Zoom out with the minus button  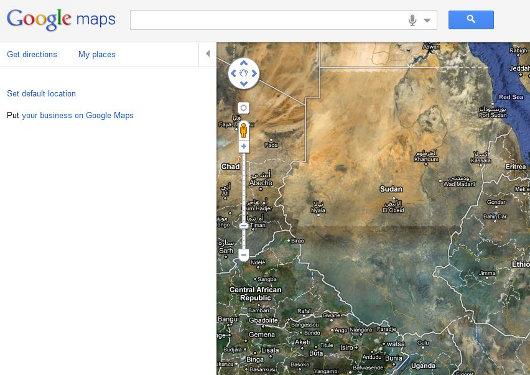pyautogui.click(x=244, y=255)
